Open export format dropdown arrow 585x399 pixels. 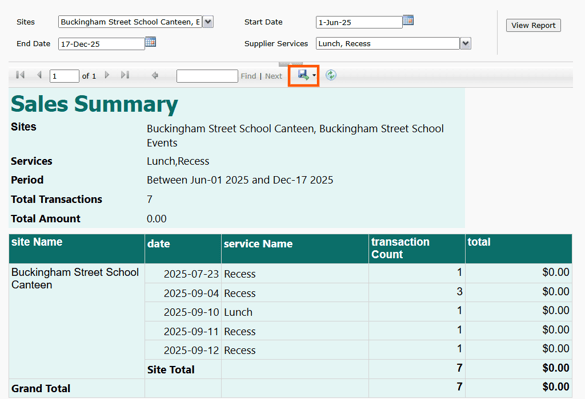click(x=314, y=75)
